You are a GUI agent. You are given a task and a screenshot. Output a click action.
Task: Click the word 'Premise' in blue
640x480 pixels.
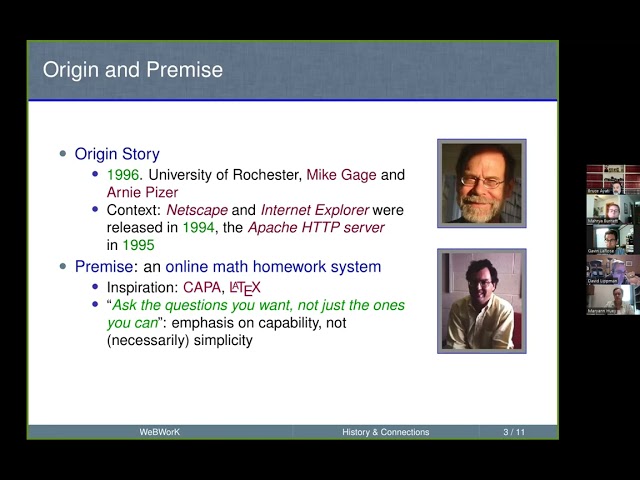tap(104, 267)
